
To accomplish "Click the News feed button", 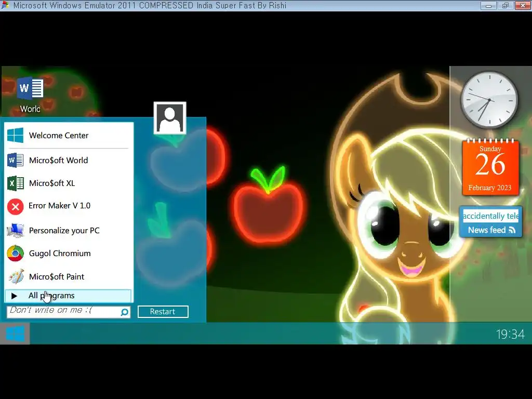I will (490, 230).
